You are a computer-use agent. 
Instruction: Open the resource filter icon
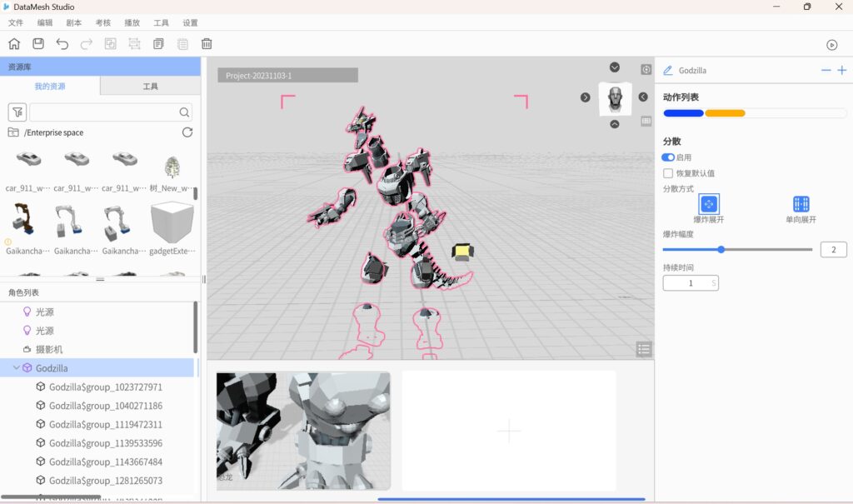(17, 112)
